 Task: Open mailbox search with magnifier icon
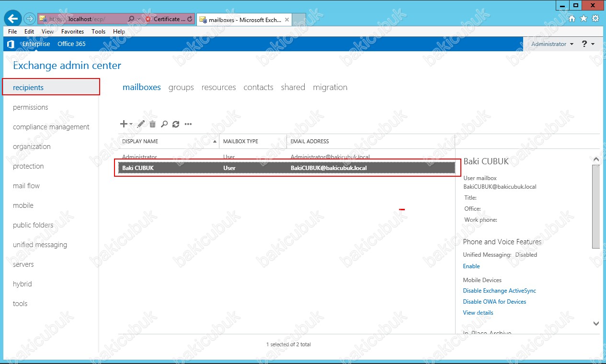pos(164,124)
